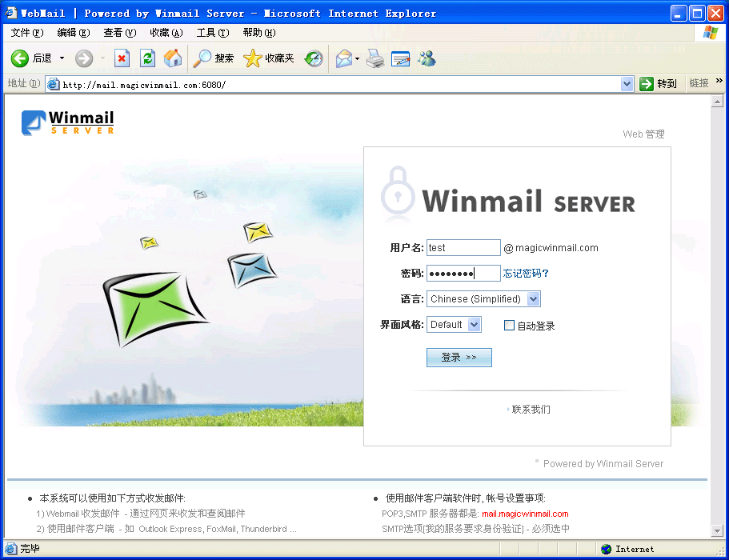Click the IE icon in title bar
Screen dimensions: 729x560
[11, 13]
